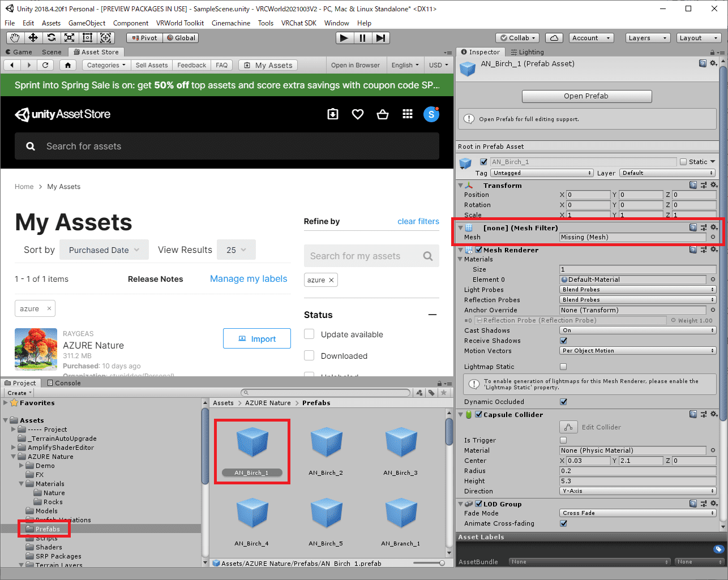Click the Pause button

362,38
